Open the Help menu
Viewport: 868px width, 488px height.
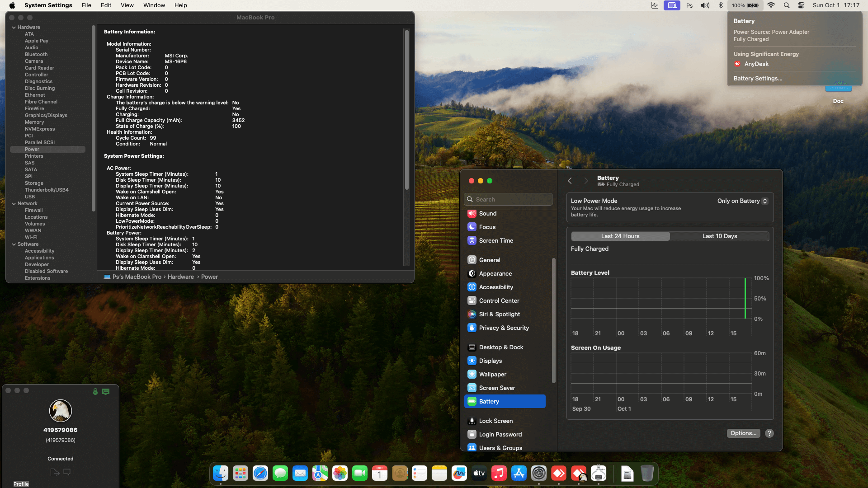(x=181, y=5)
